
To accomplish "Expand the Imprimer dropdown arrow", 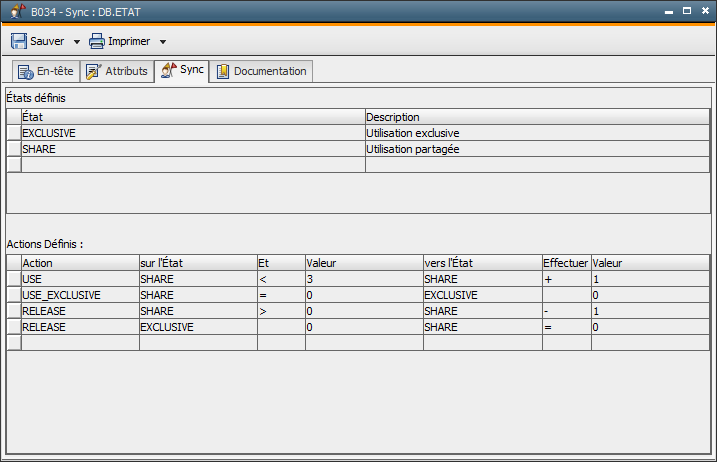I will (162, 42).
